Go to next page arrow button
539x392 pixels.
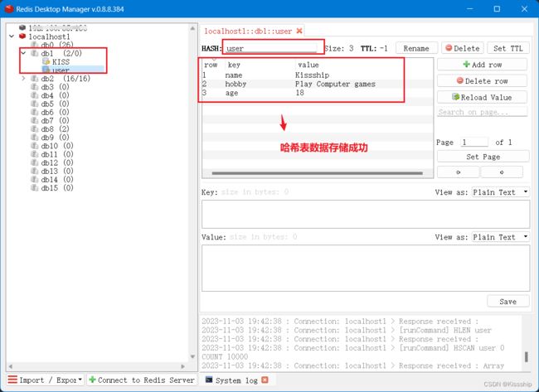[502, 172]
